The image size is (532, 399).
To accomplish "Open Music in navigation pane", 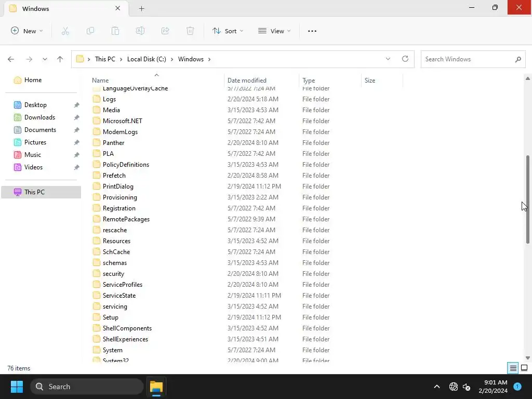I will 33,155.
